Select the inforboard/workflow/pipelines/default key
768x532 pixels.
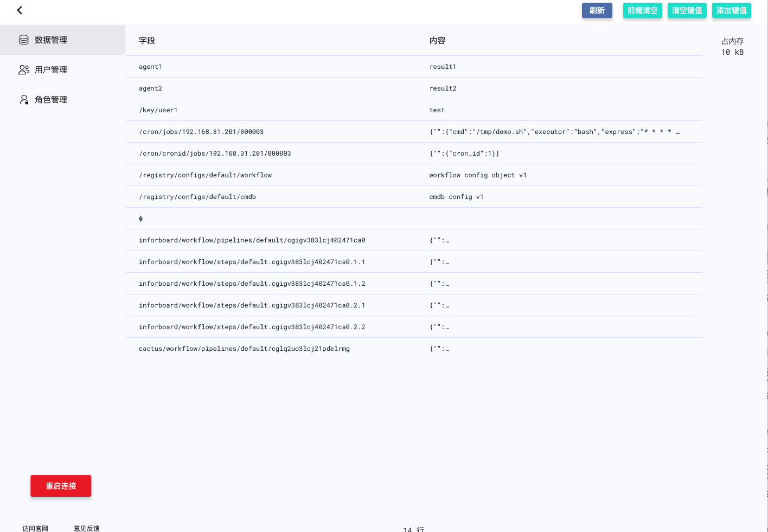(x=252, y=240)
